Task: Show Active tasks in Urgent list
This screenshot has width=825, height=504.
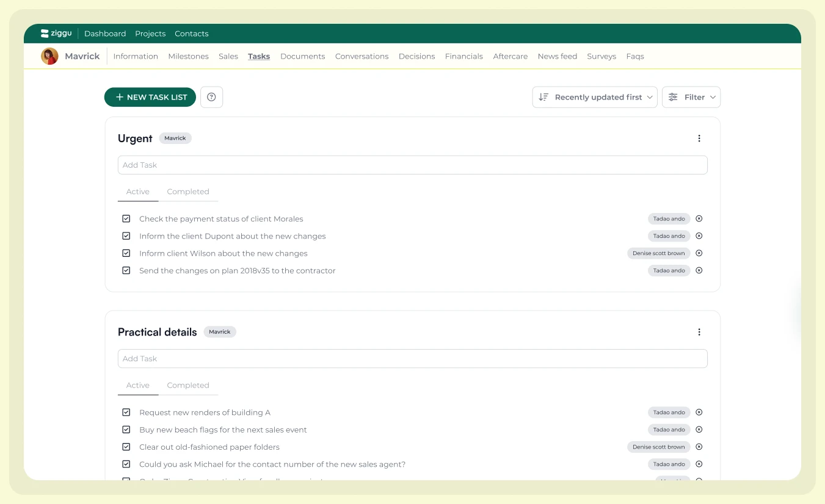Action: click(138, 192)
